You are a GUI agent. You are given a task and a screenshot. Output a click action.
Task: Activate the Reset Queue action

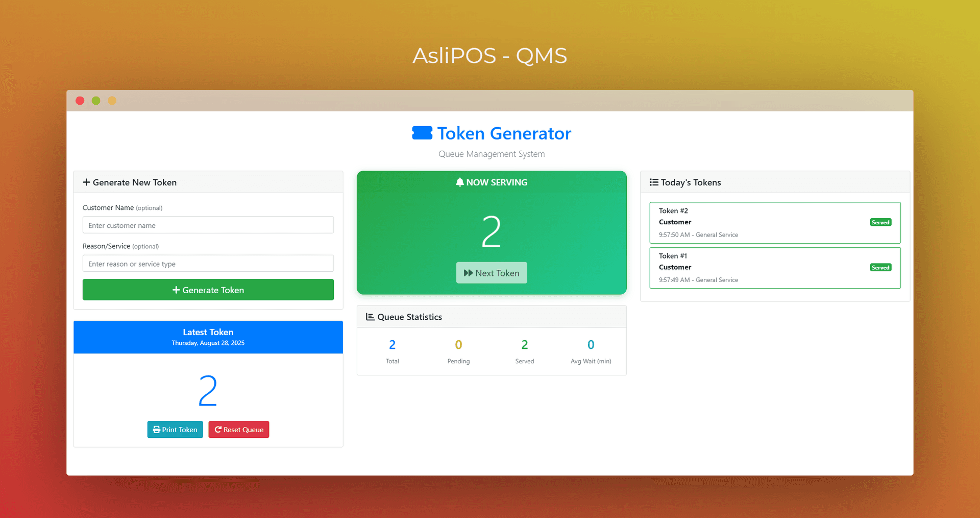point(238,430)
